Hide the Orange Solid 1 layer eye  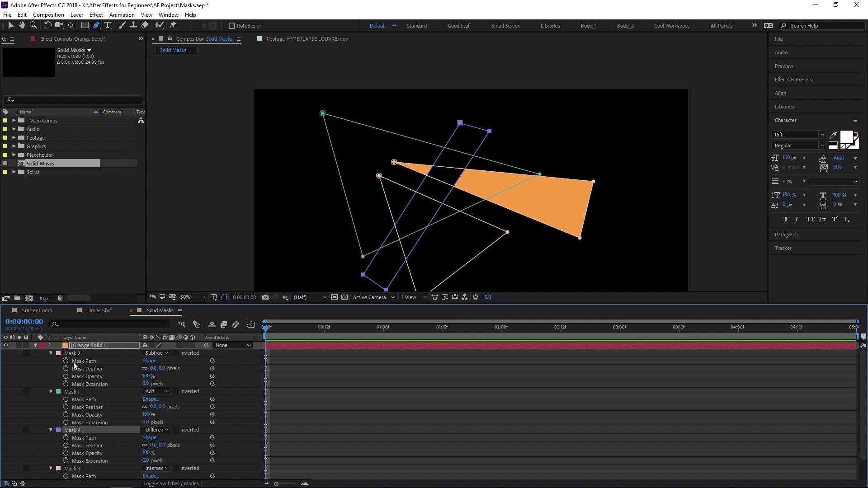(x=5, y=345)
